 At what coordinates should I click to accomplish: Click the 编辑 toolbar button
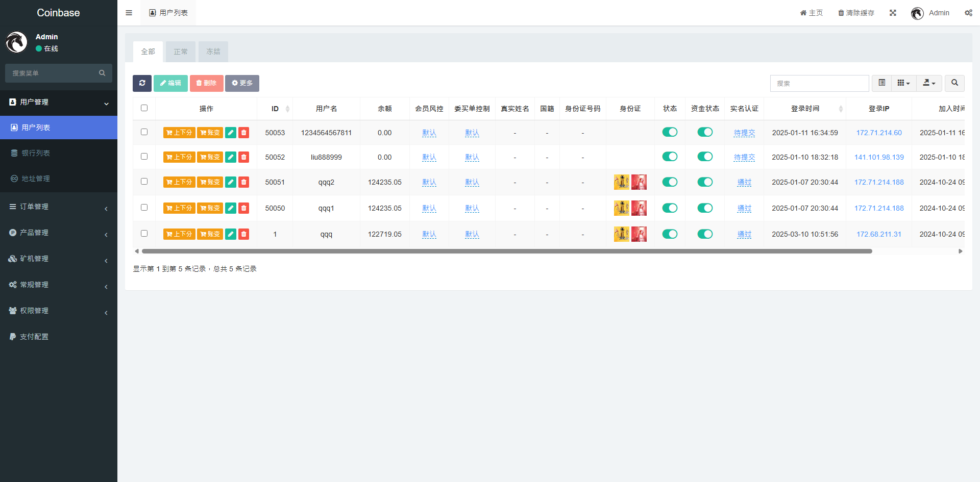coord(170,83)
